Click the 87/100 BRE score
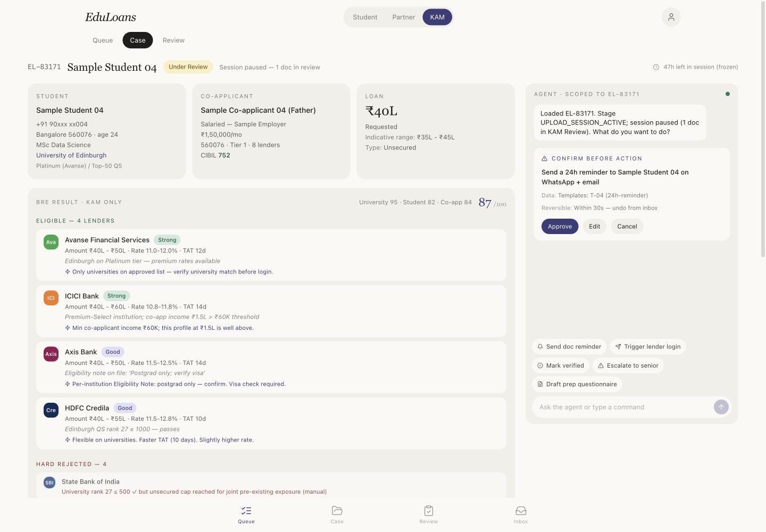Image resolution: width=766 pixels, height=532 pixels. tap(492, 203)
